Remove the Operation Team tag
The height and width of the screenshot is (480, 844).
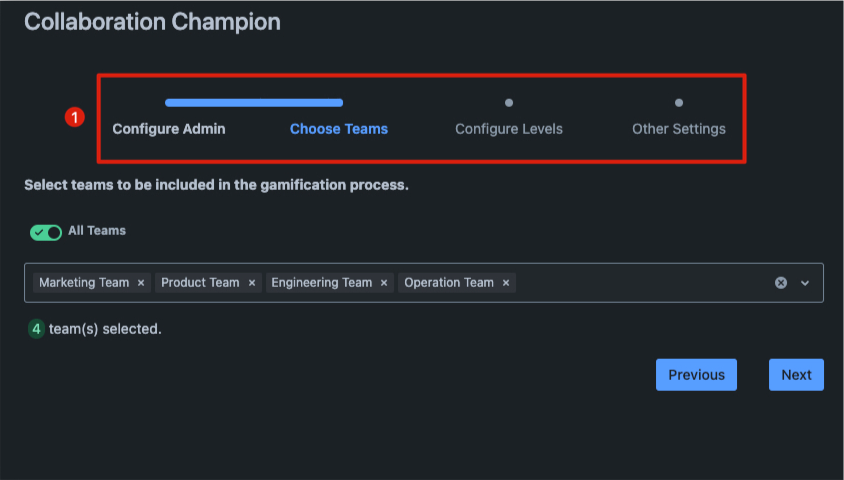pyautogui.click(x=506, y=283)
